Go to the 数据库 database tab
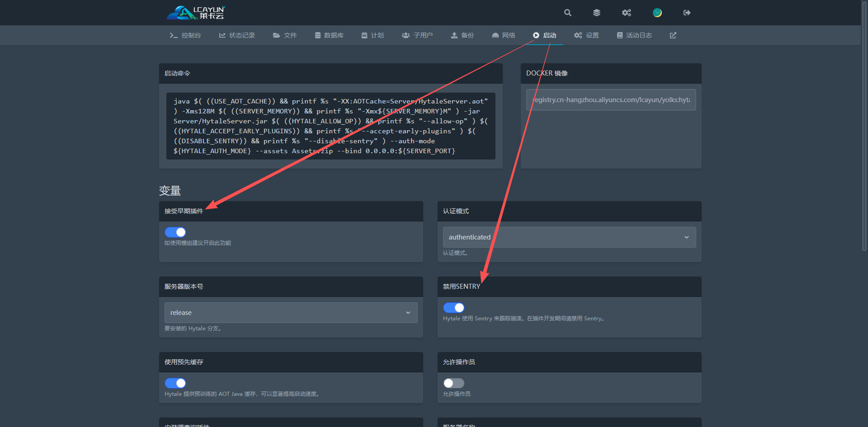This screenshot has width=868, height=427. point(329,35)
